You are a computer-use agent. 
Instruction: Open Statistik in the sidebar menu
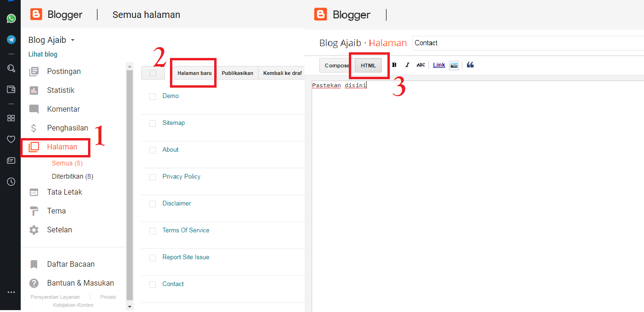(61, 90)
